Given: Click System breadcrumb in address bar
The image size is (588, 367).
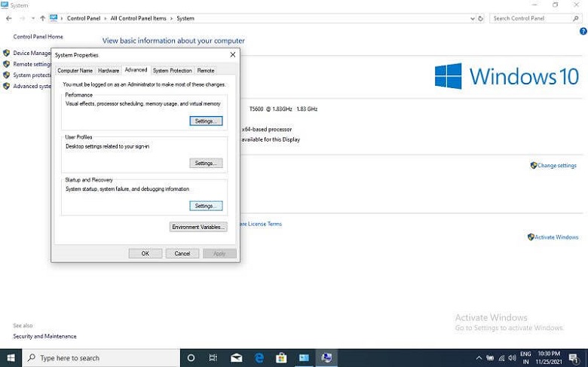Looking at the screenshot, I should click(x=185, y=18).
